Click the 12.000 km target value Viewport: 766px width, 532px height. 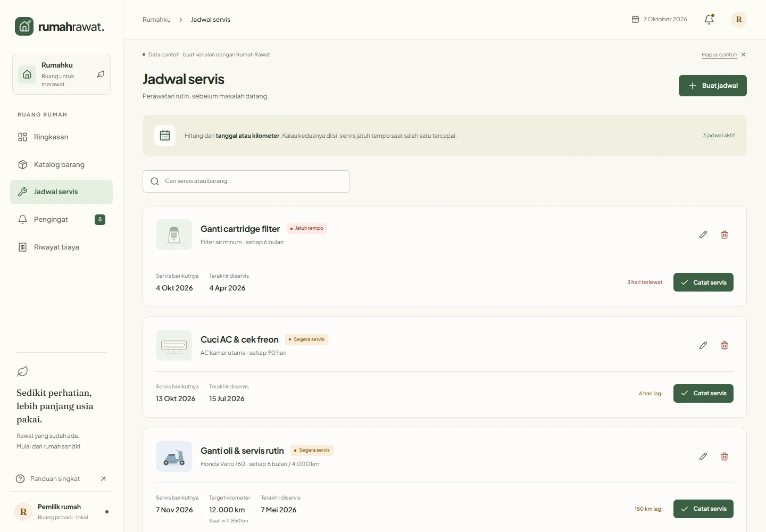coord(227,510)
